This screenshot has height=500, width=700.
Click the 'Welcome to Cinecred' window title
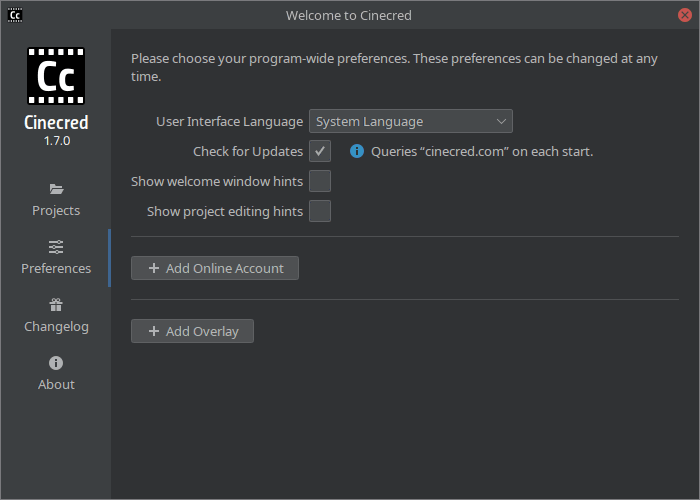click(349, 15)
